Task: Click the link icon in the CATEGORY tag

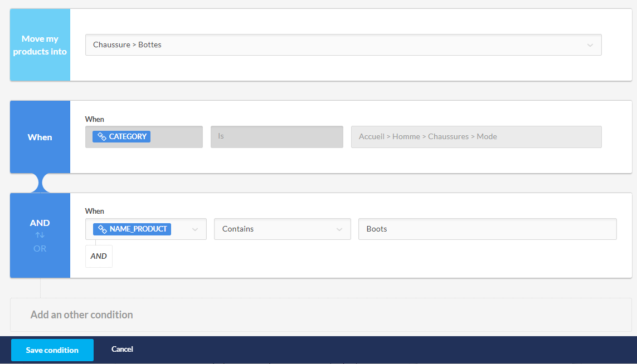Action: coord(102,137)
